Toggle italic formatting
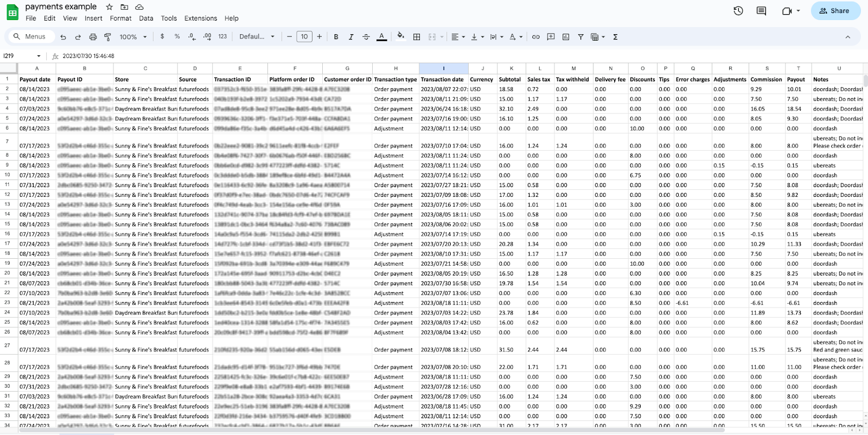 [x=351, y=37]
